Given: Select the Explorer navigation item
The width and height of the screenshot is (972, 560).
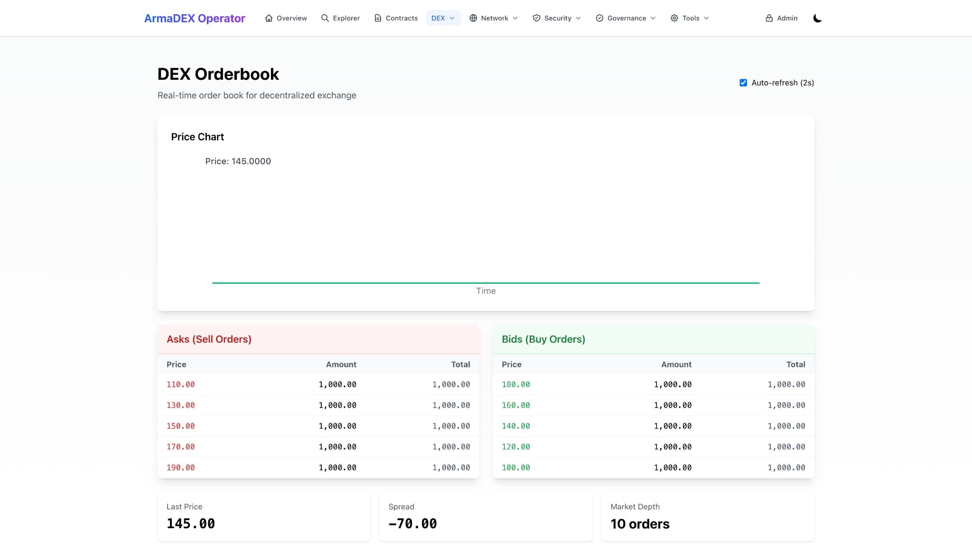Looking at the screenshot, I should point(341,18).
